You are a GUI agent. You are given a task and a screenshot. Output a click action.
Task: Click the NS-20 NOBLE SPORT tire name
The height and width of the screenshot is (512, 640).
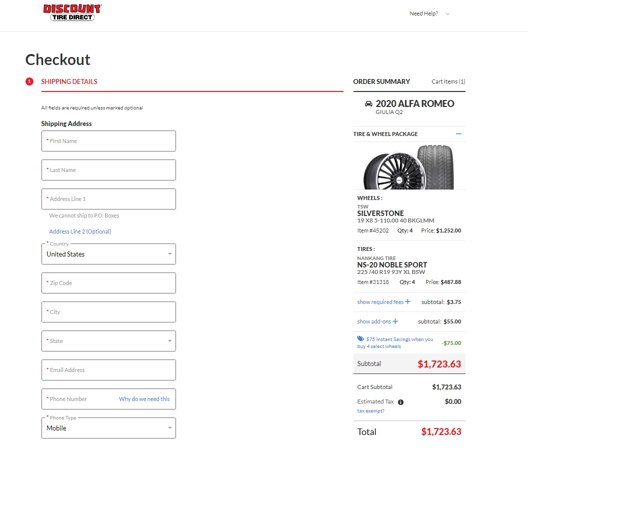(x=392, y=265)
